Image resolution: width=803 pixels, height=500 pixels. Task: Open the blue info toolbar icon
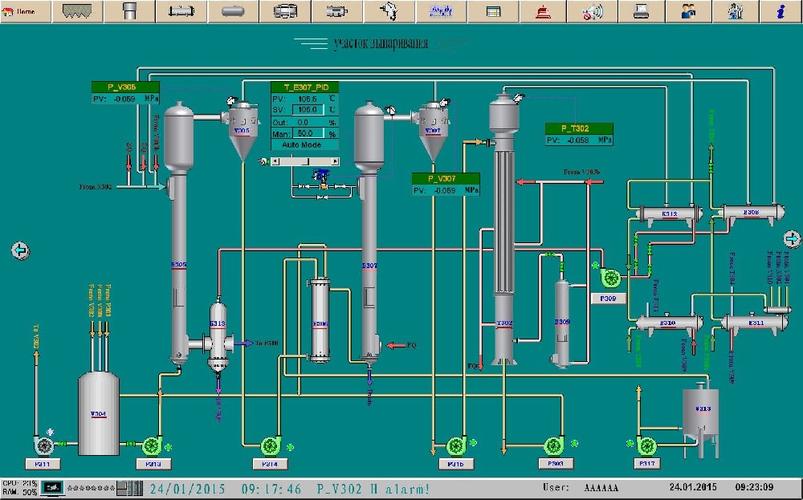pos(780,11)
